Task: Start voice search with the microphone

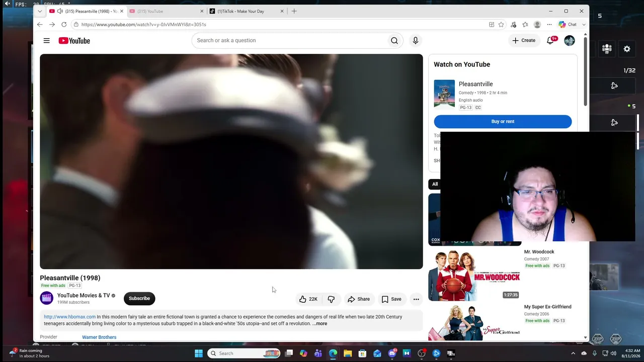Action: tap(416, 40)
